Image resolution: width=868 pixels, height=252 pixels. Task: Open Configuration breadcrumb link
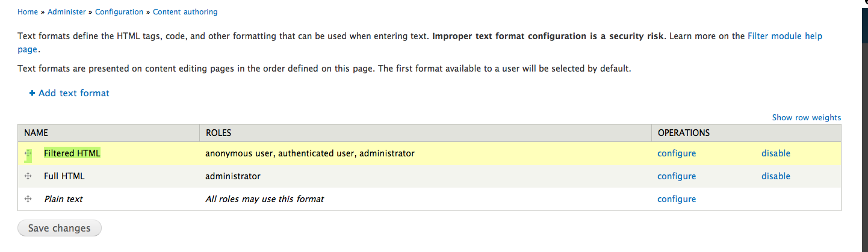pyautogui.click(x=119, y=12)
